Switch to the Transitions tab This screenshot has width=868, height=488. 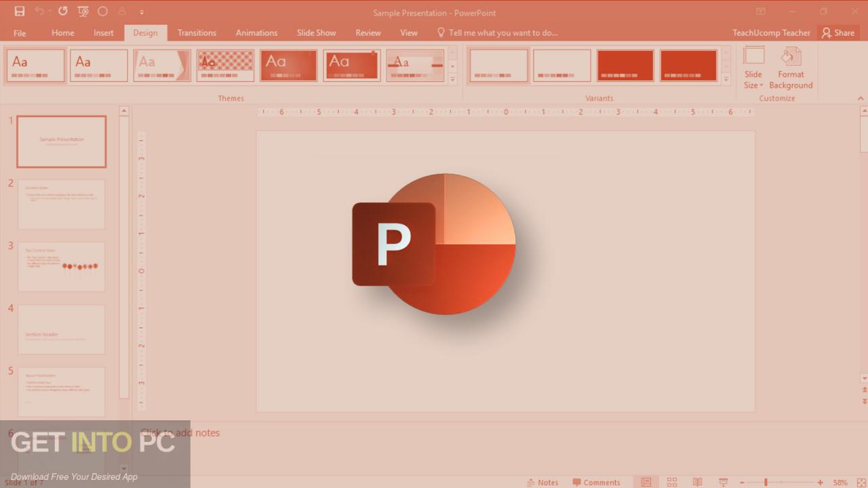[197, 33]
